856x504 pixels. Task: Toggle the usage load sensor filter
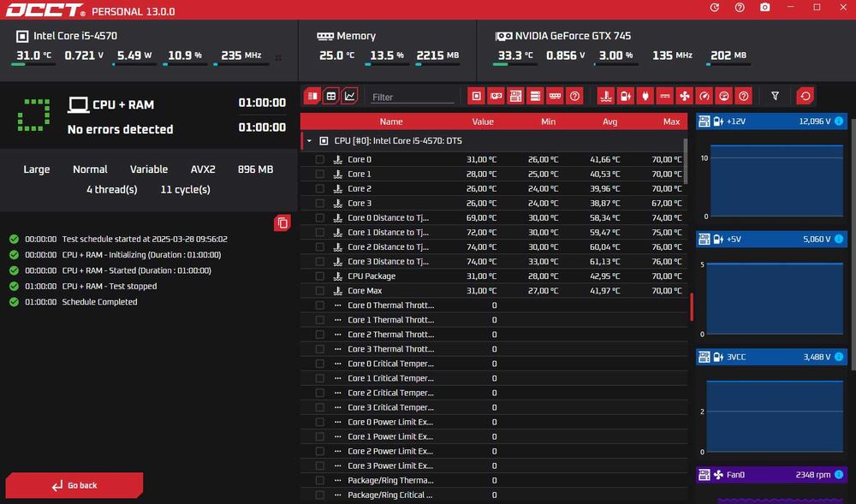(x=724, y=96)
